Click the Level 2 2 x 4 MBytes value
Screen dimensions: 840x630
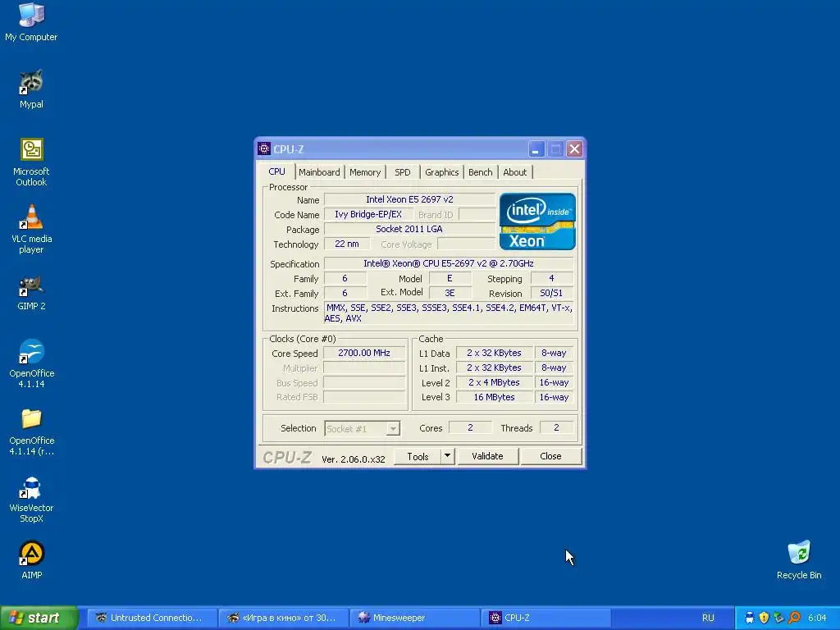click(x=494, y=382)
